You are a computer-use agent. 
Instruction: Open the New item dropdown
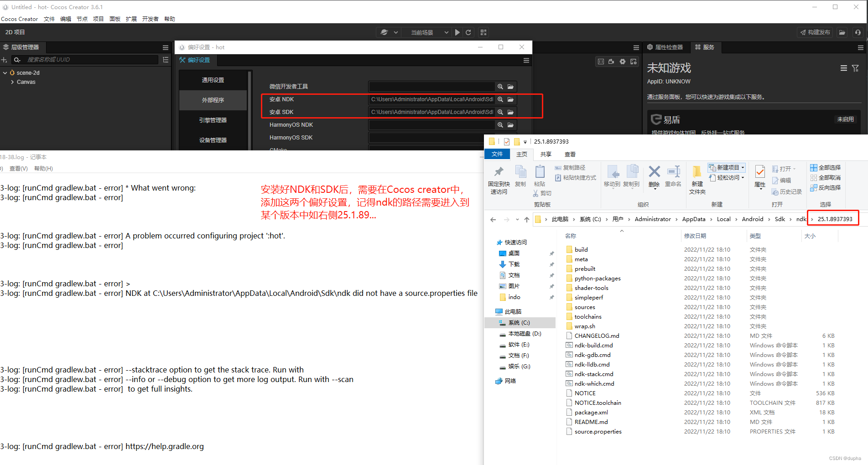[727, 168]
